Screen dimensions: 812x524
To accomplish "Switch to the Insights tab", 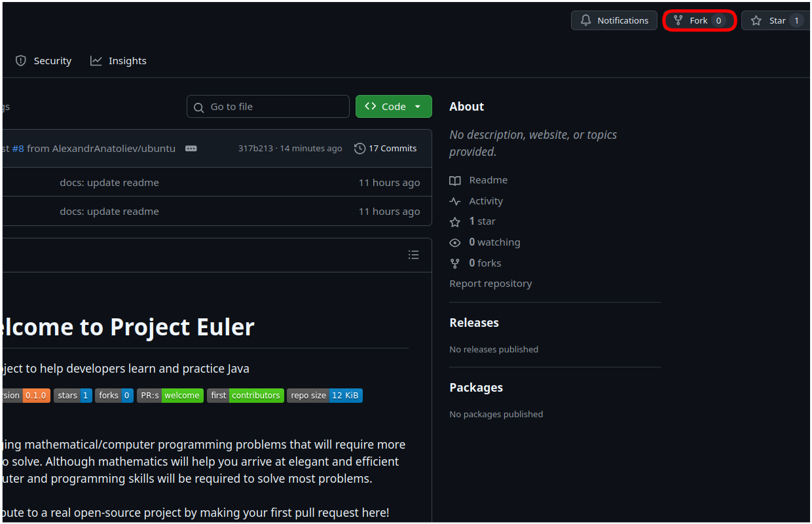I will tap(119, 61).
